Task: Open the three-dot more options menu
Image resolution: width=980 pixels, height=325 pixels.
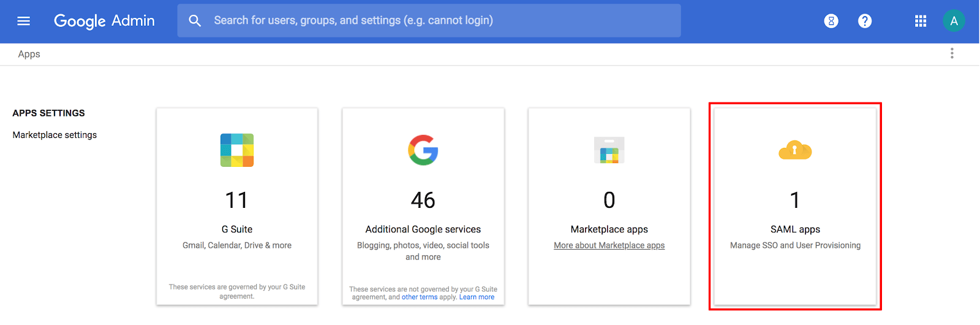Action: pos(952,53)
